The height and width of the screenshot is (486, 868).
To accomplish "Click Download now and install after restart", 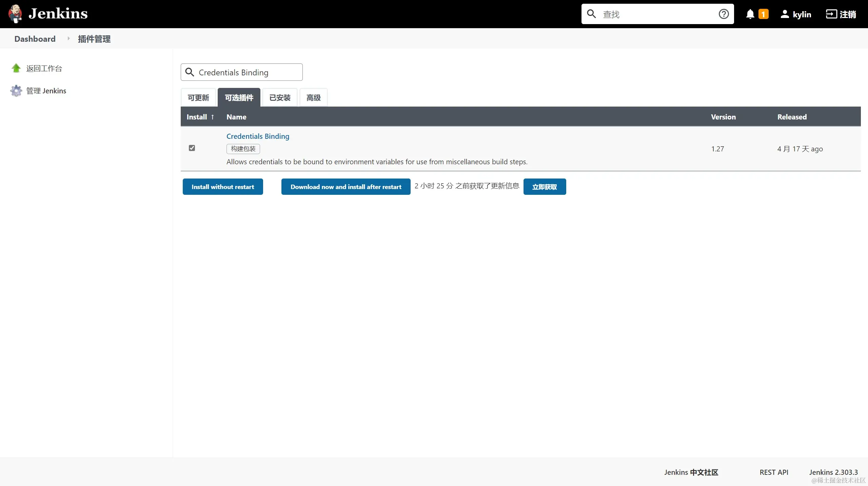I will (x=346, y=187).
